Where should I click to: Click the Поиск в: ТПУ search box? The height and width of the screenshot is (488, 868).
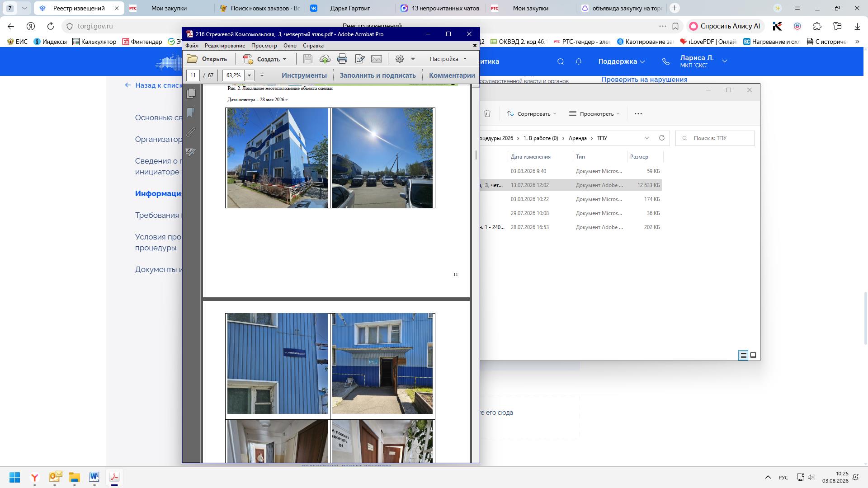(715, 138)
